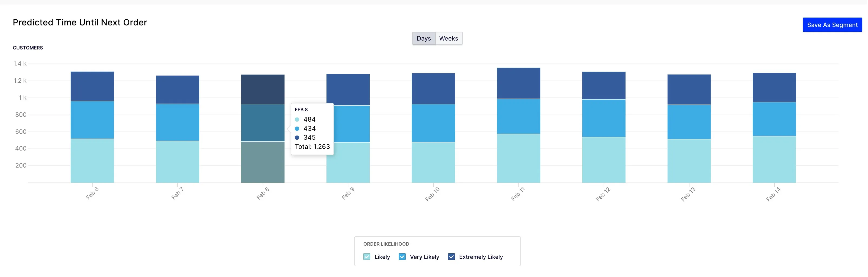
Task: Click the Save As Segment button
Action: pyautogui.click(x=832, y=25)
